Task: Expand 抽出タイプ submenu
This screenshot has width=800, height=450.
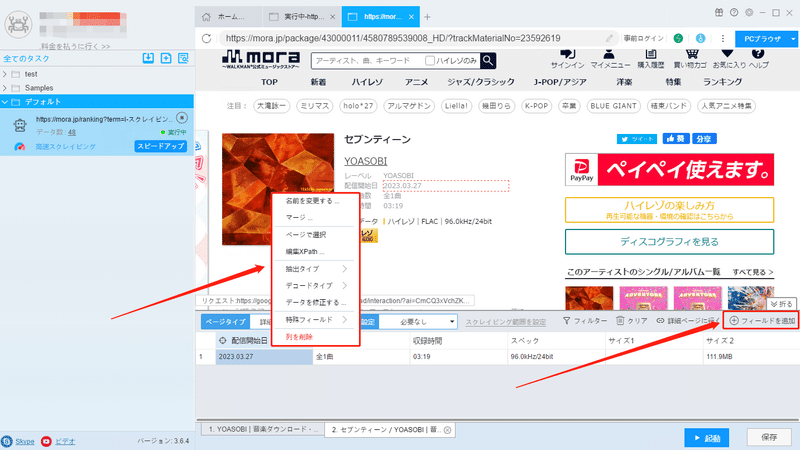Action: [315, 269]
